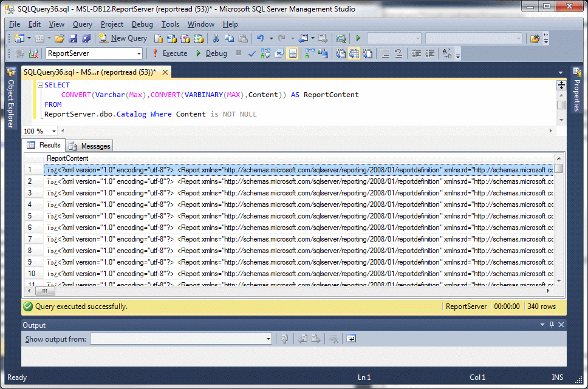
Task: Click the Cut scissors icon
Action: 215,38
